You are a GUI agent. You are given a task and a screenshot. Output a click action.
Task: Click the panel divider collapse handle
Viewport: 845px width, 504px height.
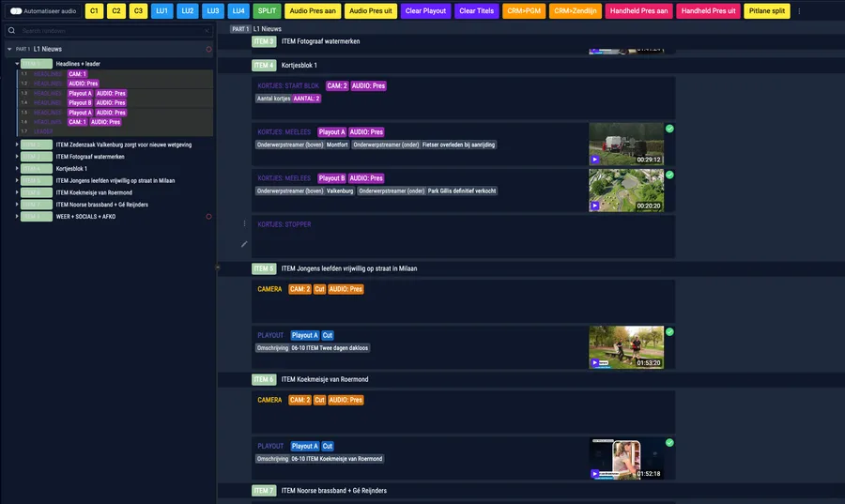click(218, 267)
